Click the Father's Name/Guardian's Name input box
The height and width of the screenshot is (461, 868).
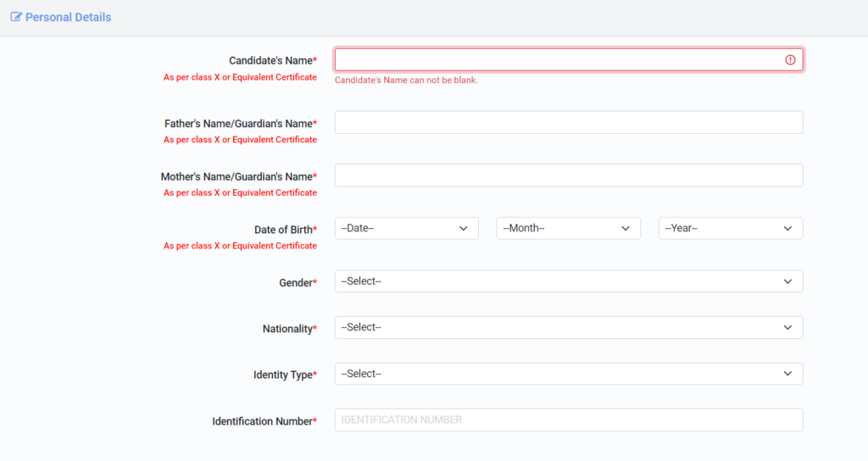(568, 123)
